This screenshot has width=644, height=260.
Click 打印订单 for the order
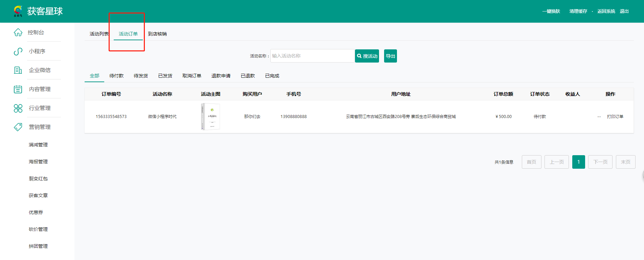615,117
